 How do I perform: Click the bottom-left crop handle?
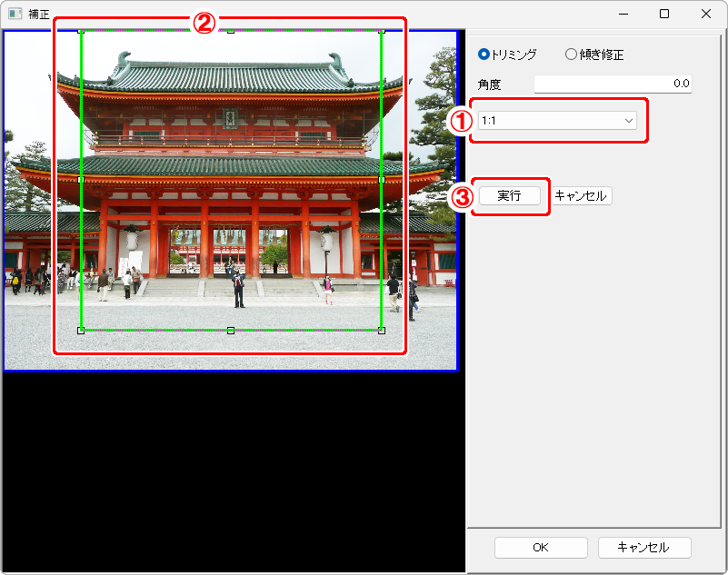[x=81, y=331]
